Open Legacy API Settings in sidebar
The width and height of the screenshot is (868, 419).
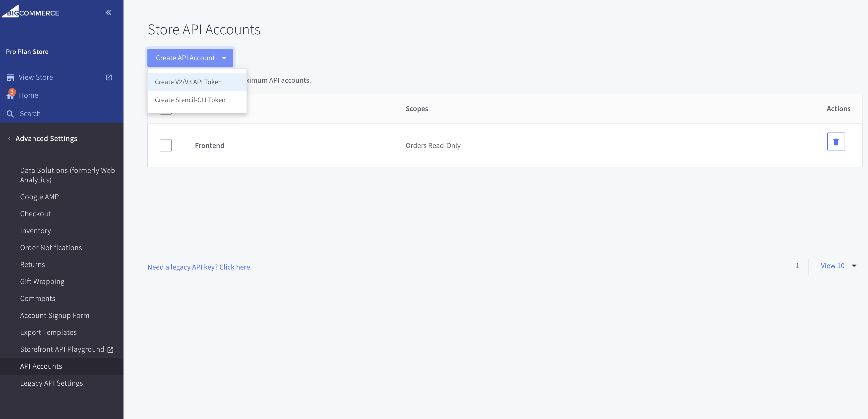51,383
